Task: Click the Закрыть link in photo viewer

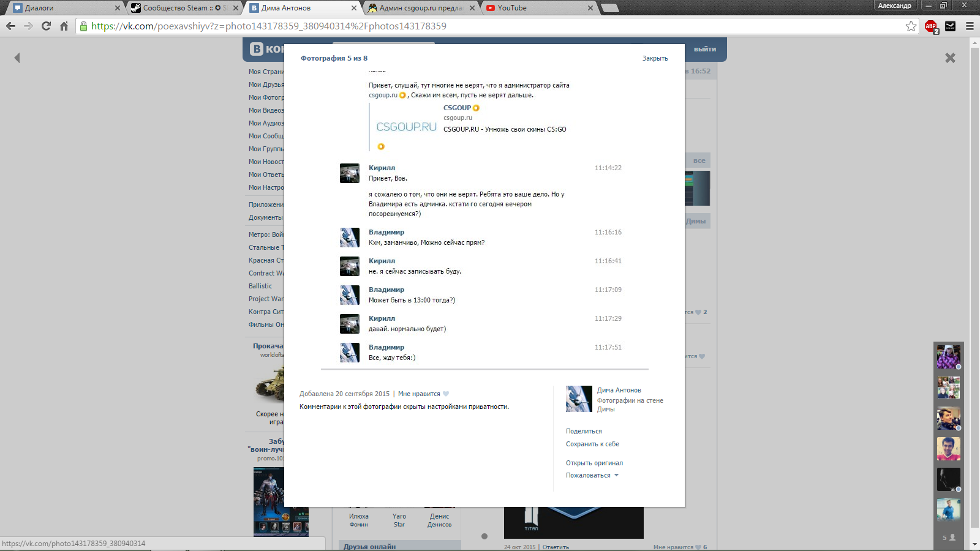Action: pyautogui.click(x=655, y=58)
